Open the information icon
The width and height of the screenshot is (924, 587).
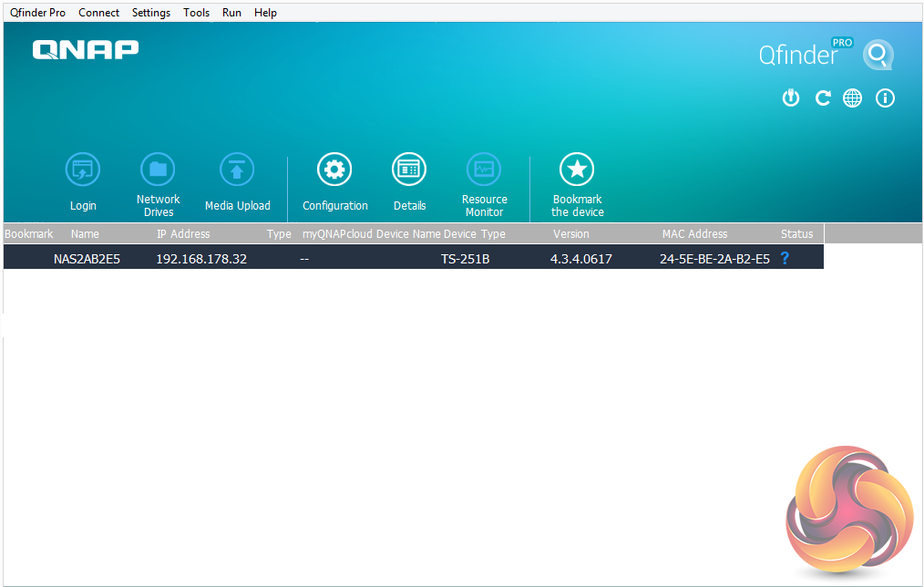(885, 98)
